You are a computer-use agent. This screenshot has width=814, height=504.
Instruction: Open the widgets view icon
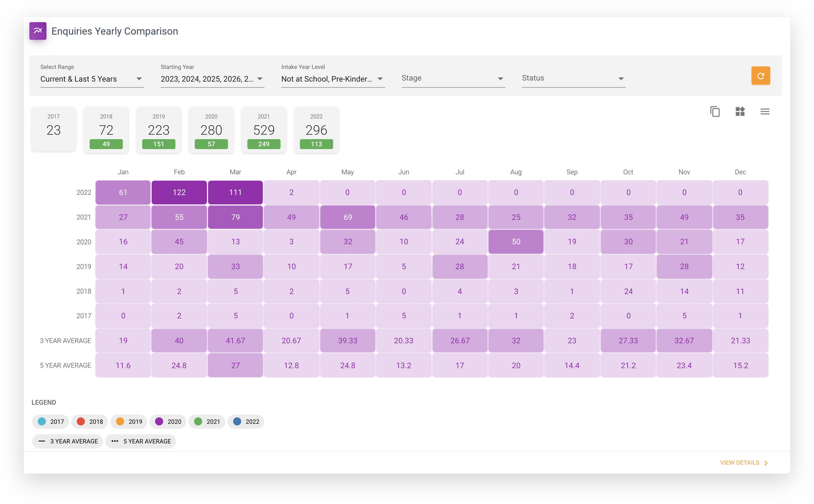click(x=740, y=111)
